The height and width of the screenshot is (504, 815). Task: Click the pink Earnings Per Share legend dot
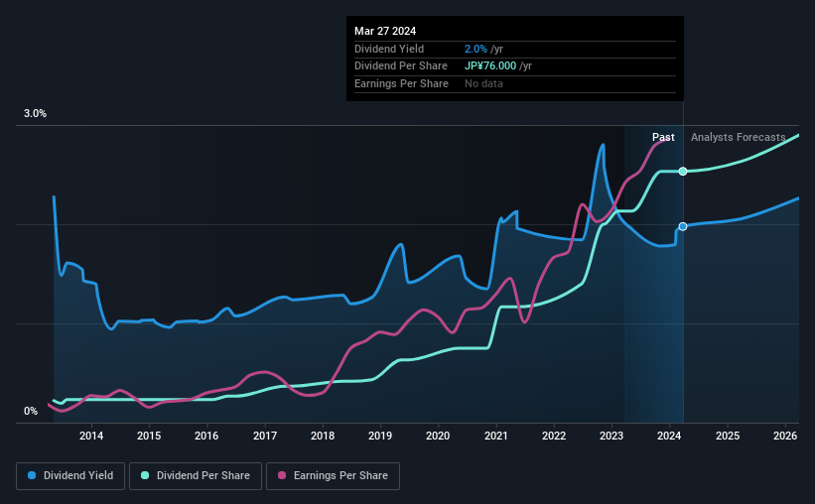pos(282,475)
